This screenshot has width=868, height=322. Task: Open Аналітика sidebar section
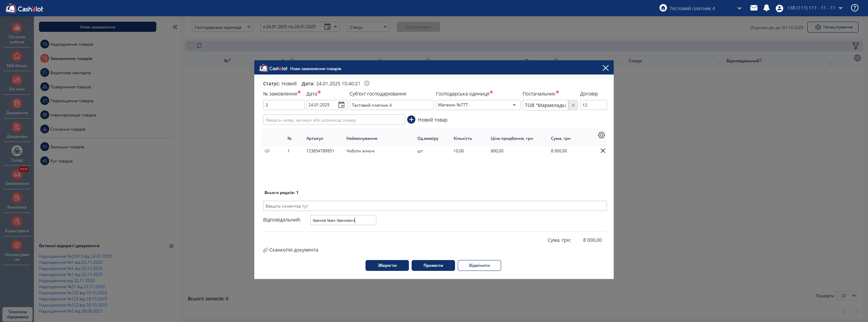(x=17, y=201)
